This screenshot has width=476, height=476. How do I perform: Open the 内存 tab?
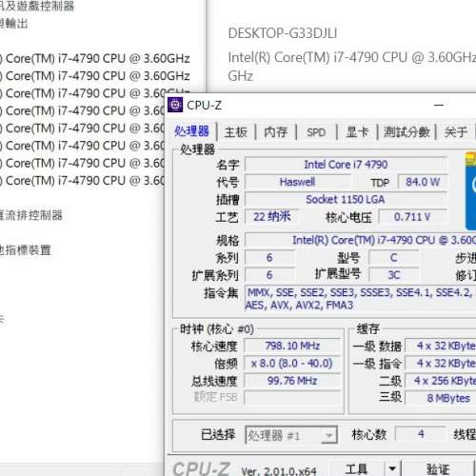(x=275, y=132)
